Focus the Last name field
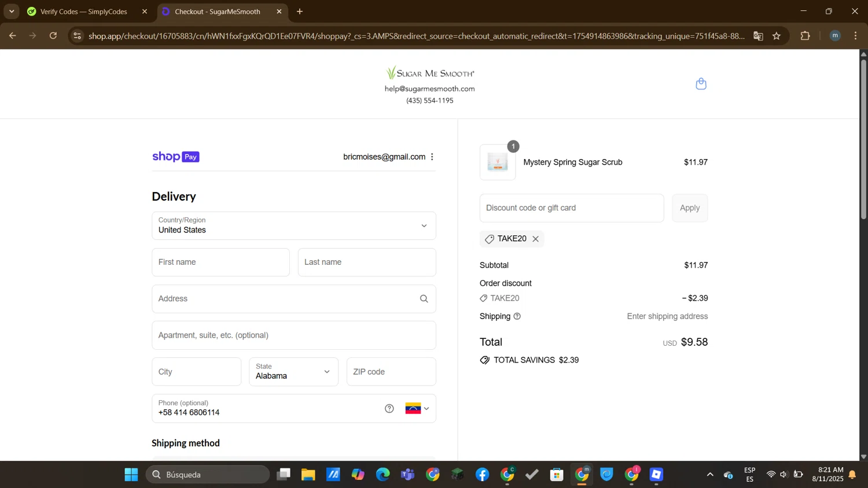 pos(367,263)
